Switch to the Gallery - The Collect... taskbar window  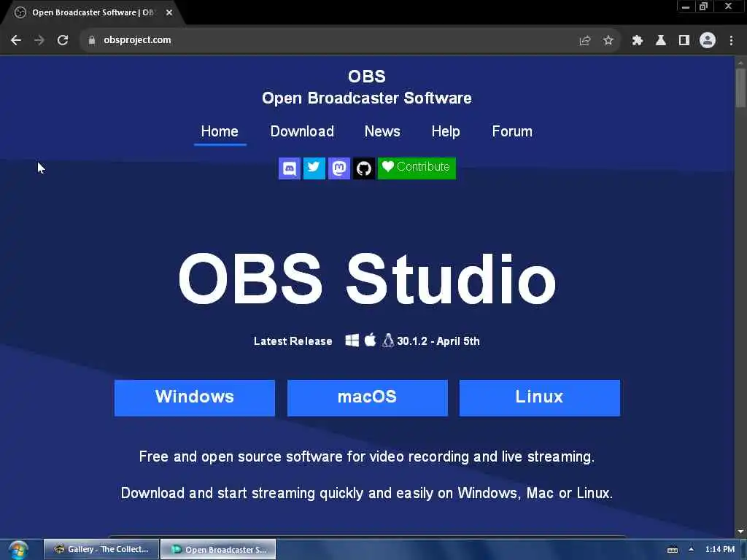(x=101, y=549)
